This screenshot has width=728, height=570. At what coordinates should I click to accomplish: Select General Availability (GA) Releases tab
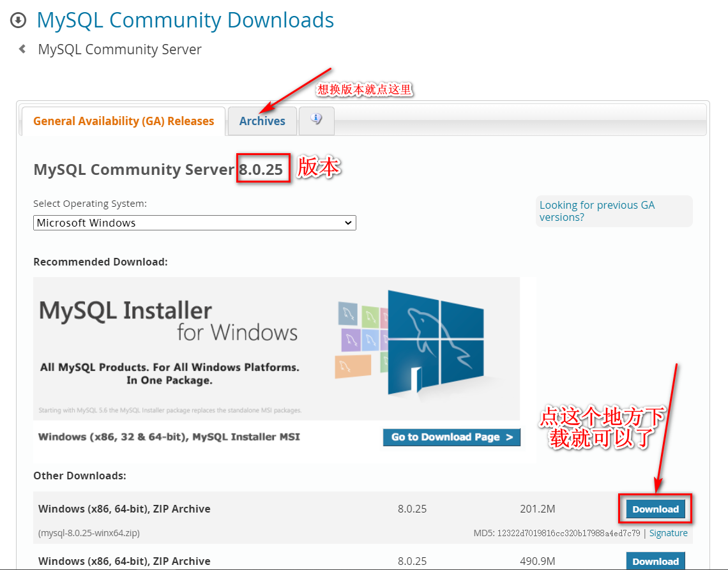point(123,121)
